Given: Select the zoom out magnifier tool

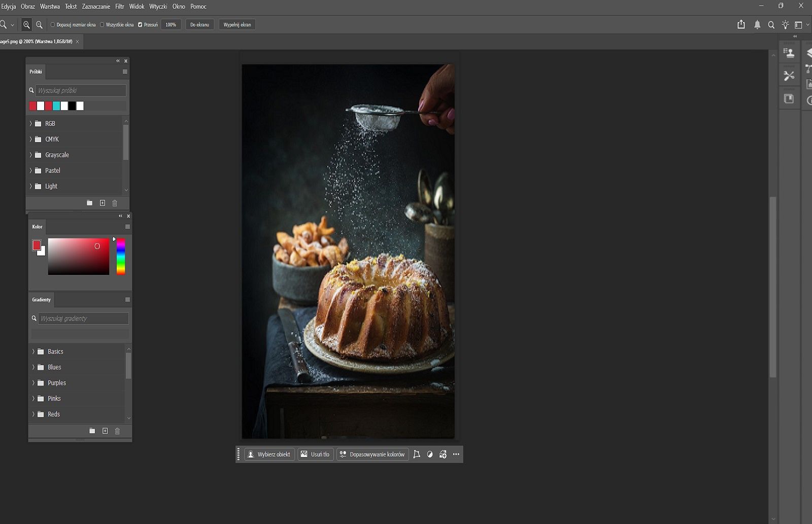Looking at the screenshot, I should point(39,24).
